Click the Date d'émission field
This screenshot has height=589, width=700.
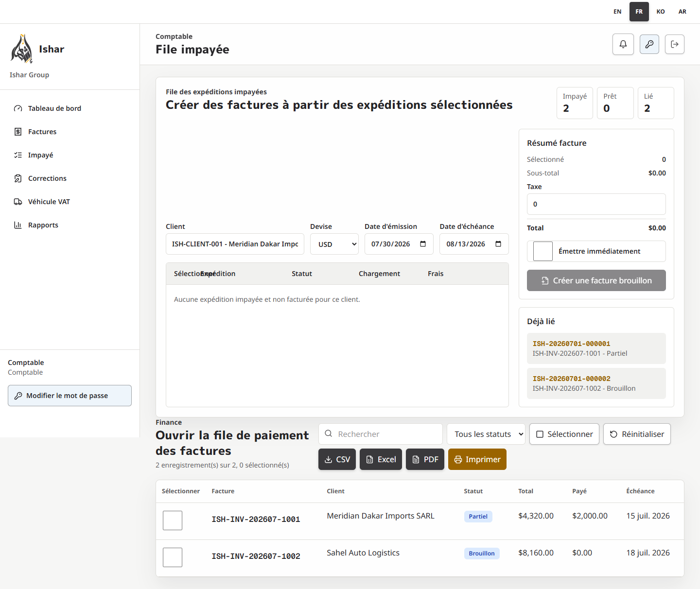coord(399,244)
